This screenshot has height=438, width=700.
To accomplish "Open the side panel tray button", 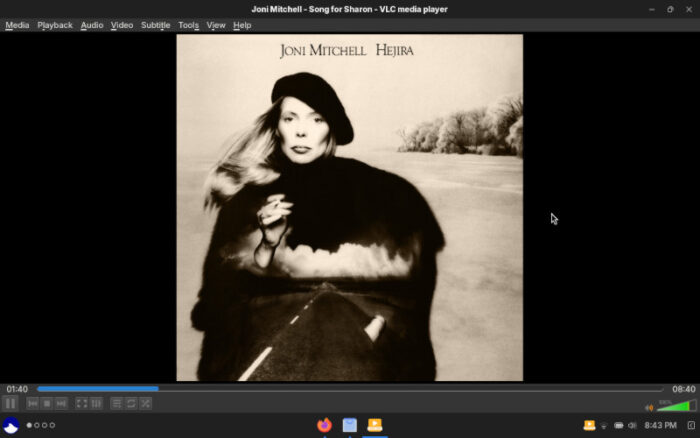I will (x=691, y=425).
